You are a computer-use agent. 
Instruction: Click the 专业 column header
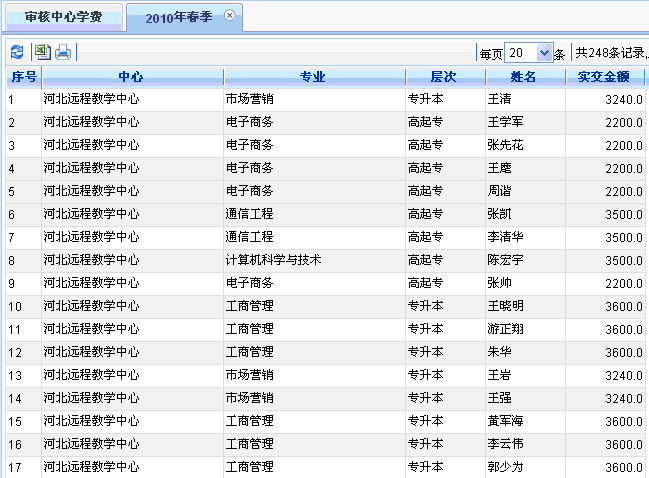[313, 77]
